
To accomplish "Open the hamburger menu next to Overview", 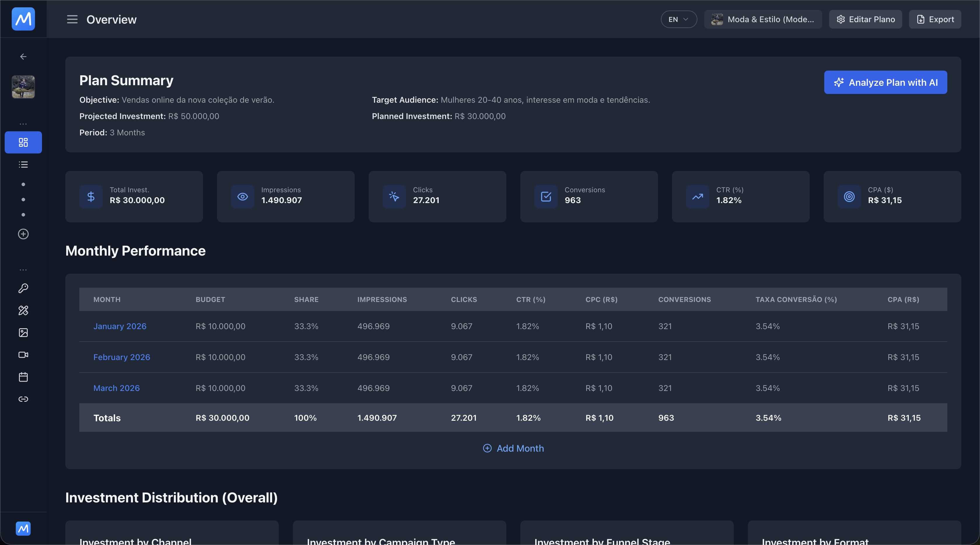I will [72, 19].
